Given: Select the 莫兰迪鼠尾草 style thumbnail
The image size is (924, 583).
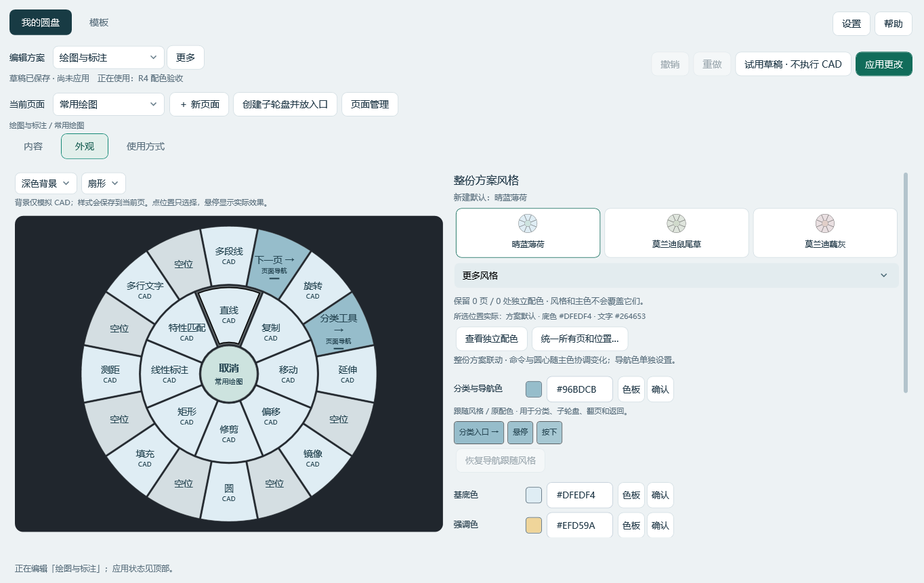Looking at the screenshot, I should pos(676,233).
